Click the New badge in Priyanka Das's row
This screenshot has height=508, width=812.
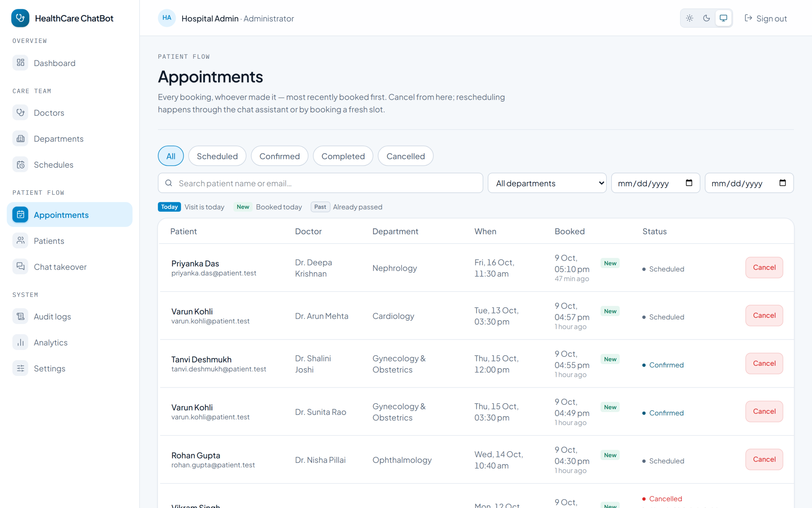coord(610,263)
